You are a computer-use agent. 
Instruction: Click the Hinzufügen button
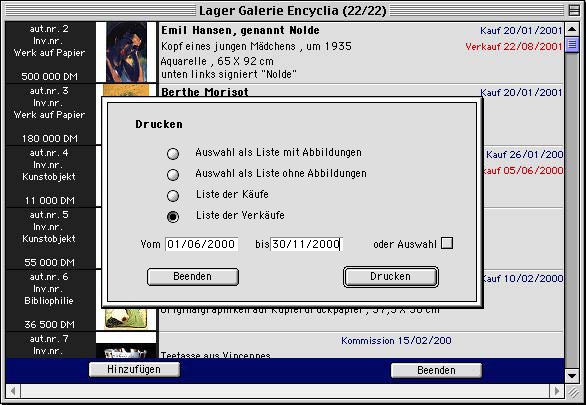pos(134,370)
